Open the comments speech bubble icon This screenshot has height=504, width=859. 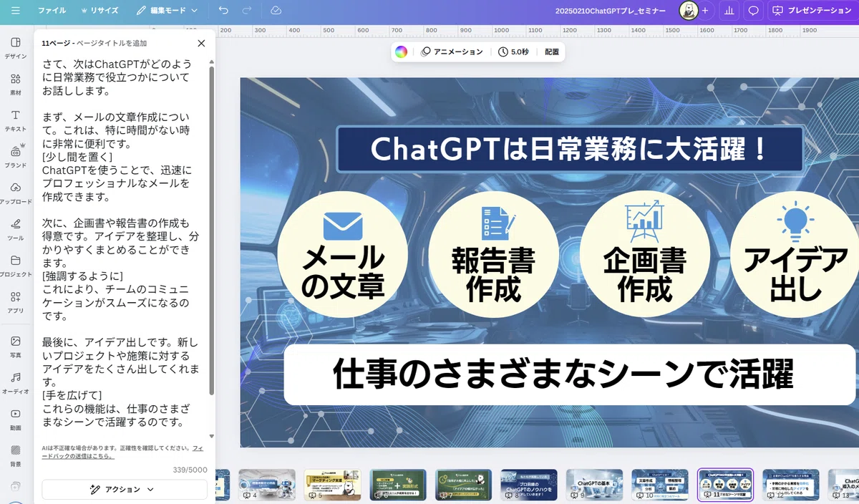point(754,11)
